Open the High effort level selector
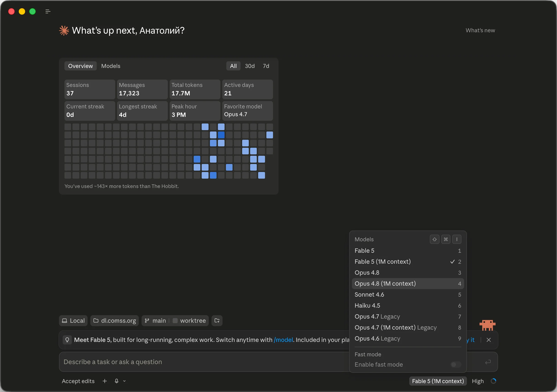The image size is (557, 392). point(478,381)
